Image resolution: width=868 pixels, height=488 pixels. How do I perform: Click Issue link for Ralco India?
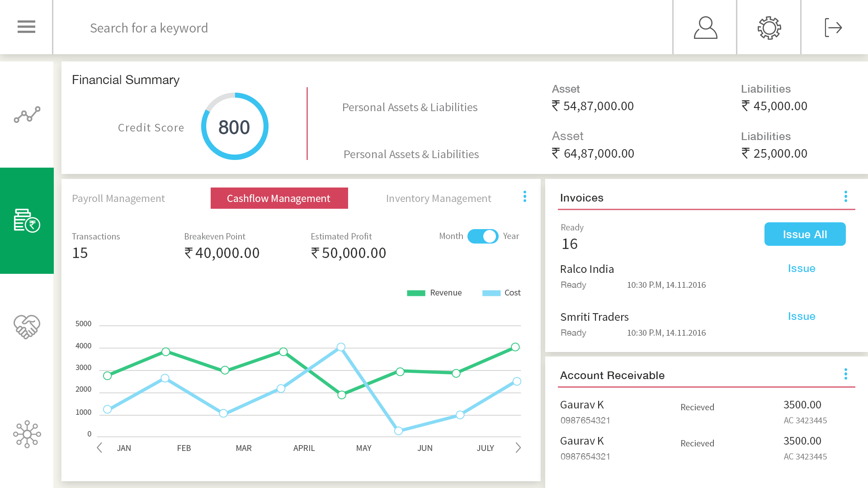801,268
